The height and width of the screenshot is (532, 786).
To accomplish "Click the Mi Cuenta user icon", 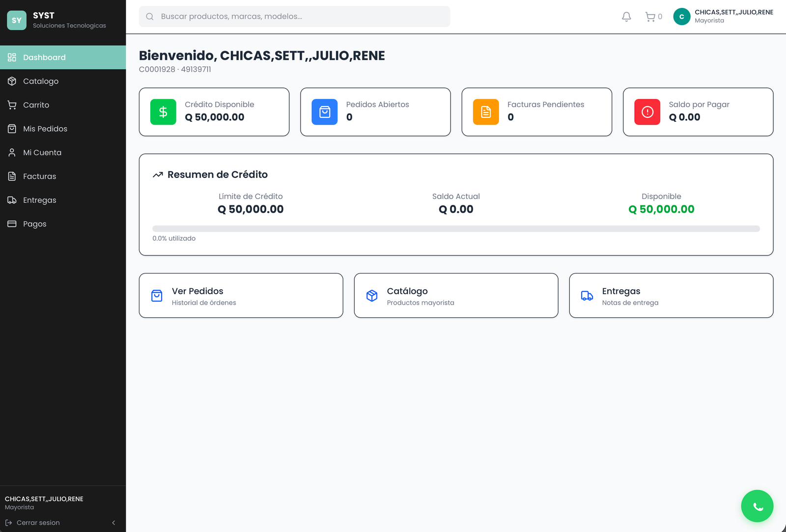I will point(12,152).
